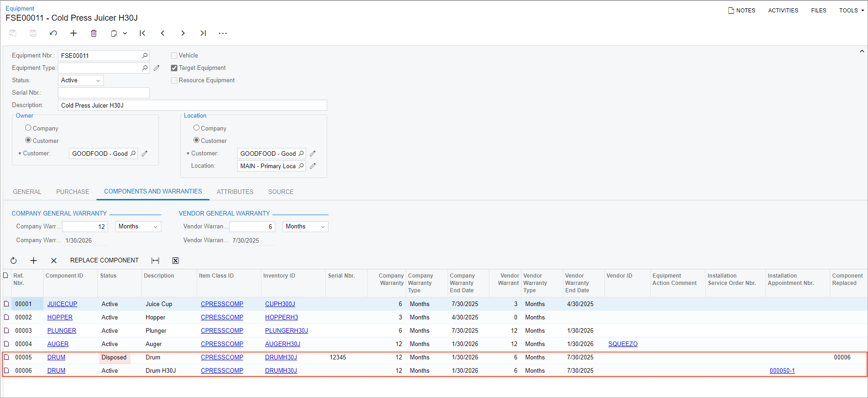The height and width of the screenshot is (398, 868).
Task: Go to the first record
Action: click(142, 33)
